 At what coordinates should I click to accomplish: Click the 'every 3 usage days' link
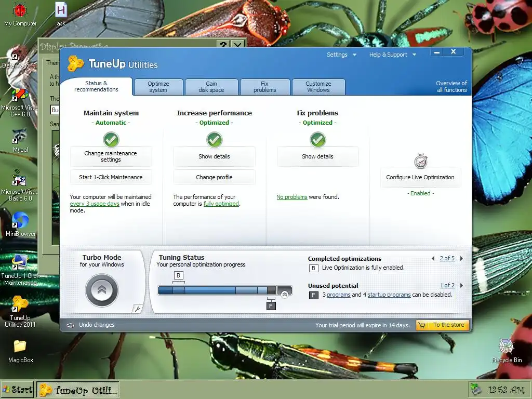click(x=95, y=204)
